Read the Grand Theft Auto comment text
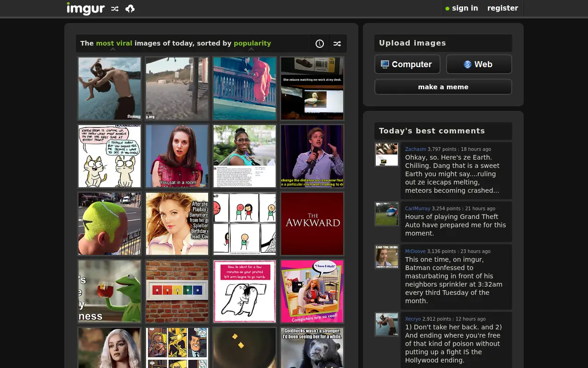 (x=455, y=225)
